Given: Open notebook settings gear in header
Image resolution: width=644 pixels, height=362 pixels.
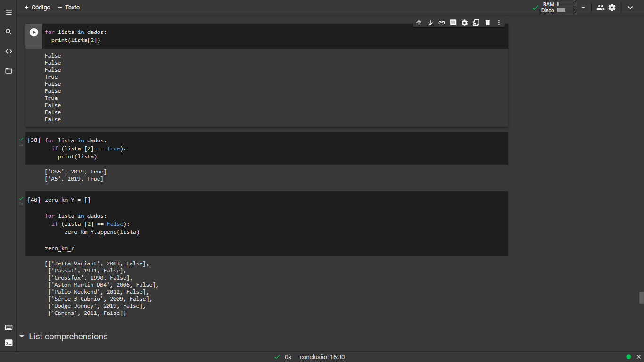Looking at the screenshot, I should pyautogui.click(x=612, y=8).
